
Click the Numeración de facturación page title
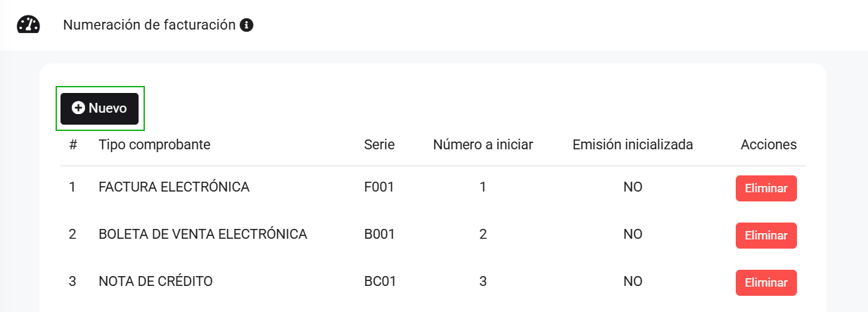point(149,25)
